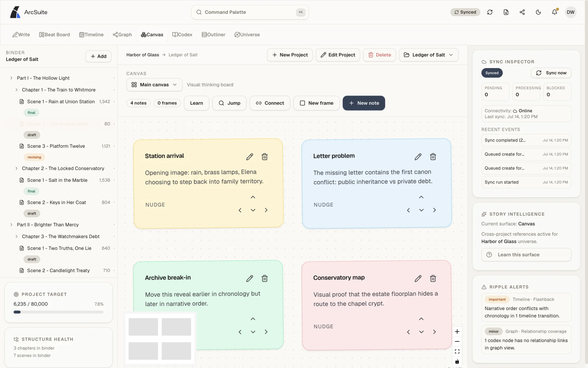Click the Edit Project button
The image size is (588, 368).
pyautogui.click(x=338, y=55)
